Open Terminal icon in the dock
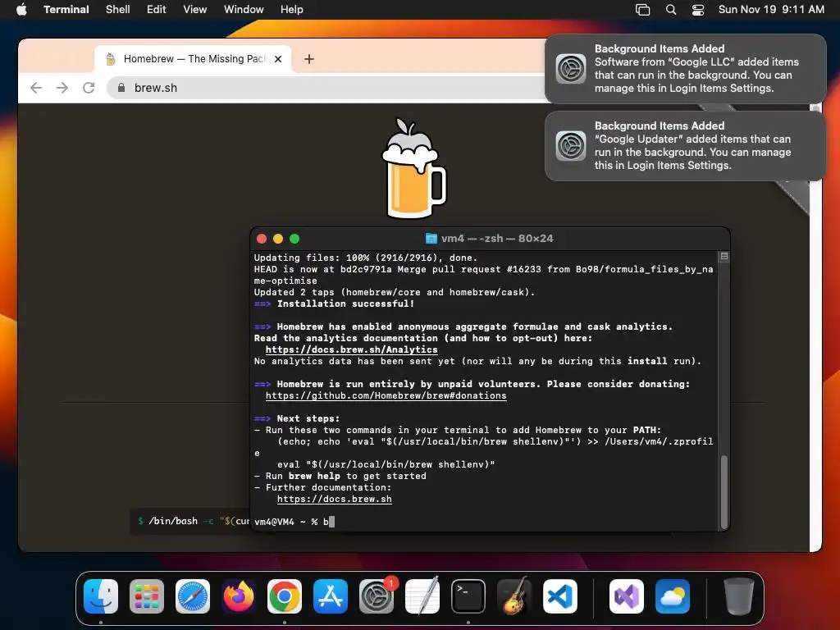Screen dimensions: 840x630 pos(468,596)
